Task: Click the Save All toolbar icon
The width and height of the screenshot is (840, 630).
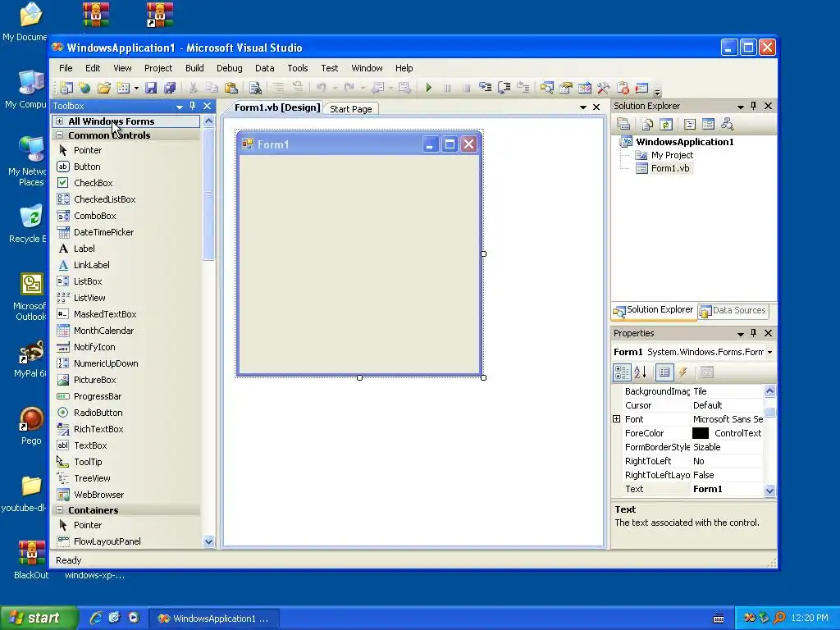Action: pos(170,88)
